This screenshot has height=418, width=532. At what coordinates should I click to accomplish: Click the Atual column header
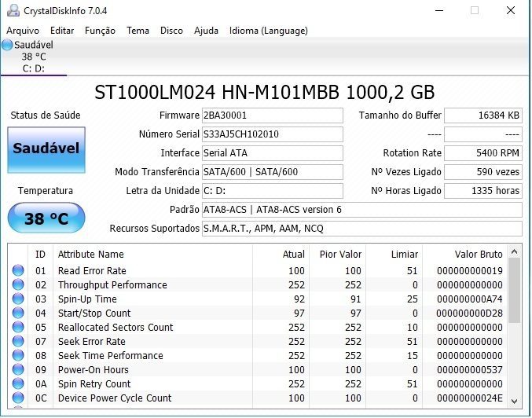coord(281,254)
